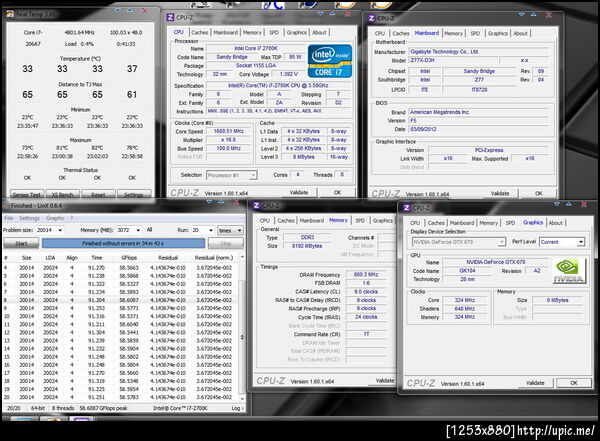The height and width of the screenshot is (441, 600).
Task: Click Intel Core i7 logo in CPU-Z
Action: click(x=329, y=61)
